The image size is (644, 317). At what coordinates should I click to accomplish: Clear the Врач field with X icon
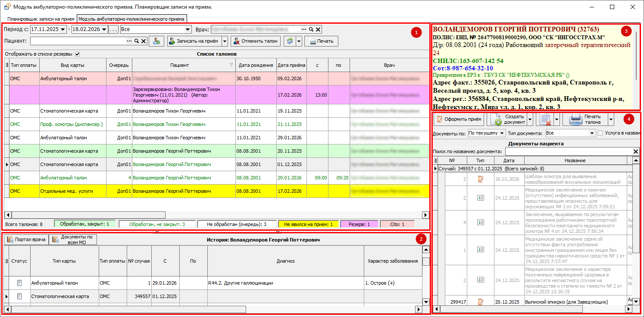[x=318, y=29]
